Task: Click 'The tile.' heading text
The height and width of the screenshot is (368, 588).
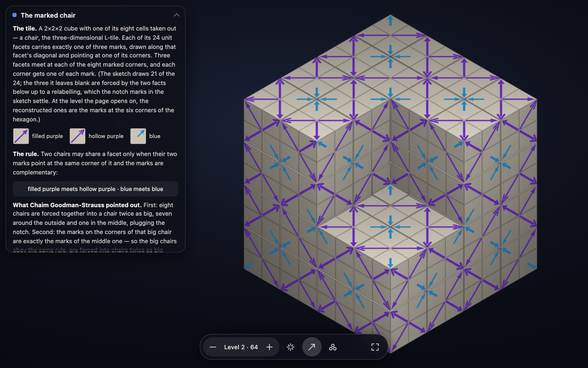Action: click(25, 28)
